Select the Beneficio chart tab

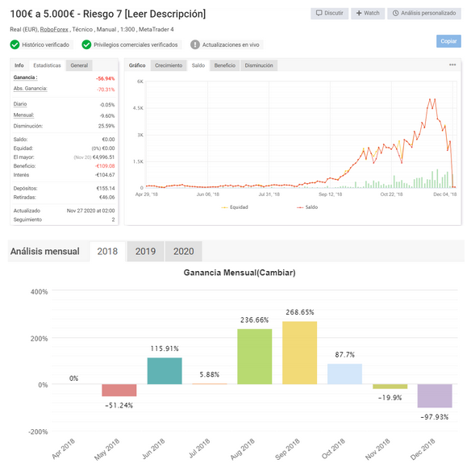(x=225, y=65)
